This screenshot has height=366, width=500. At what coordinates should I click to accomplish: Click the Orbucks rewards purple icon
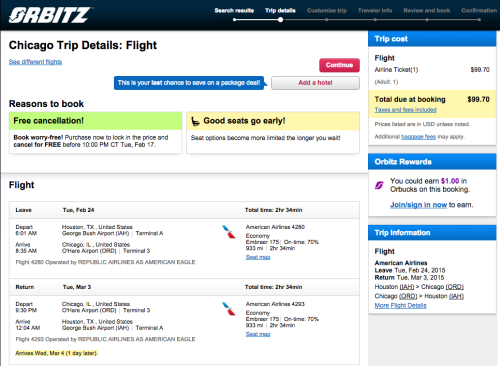tap(379, 185)
